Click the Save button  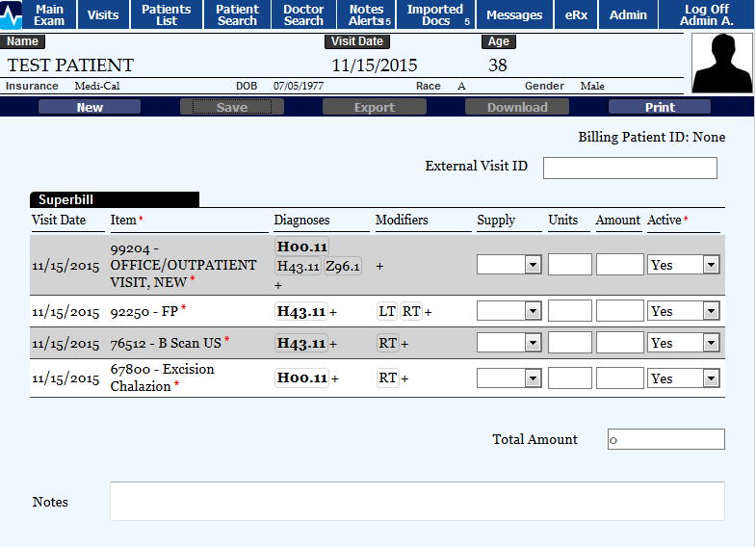tap(232, 107)
